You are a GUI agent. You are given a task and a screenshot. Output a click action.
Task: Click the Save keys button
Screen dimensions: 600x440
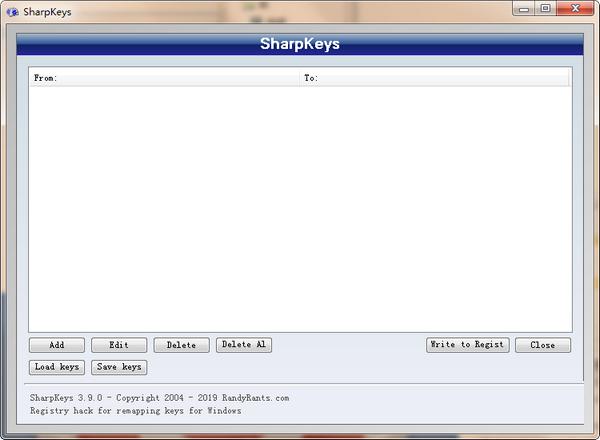119,367
